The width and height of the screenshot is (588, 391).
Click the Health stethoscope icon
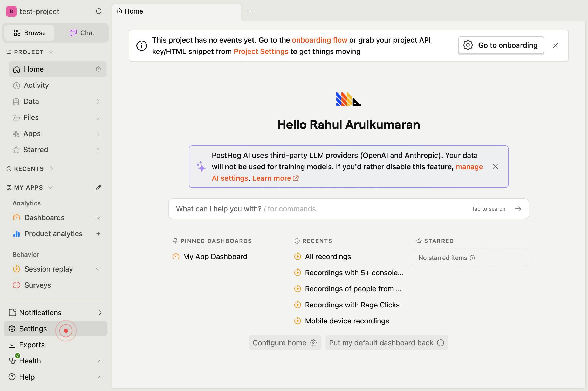click(12, 361)
